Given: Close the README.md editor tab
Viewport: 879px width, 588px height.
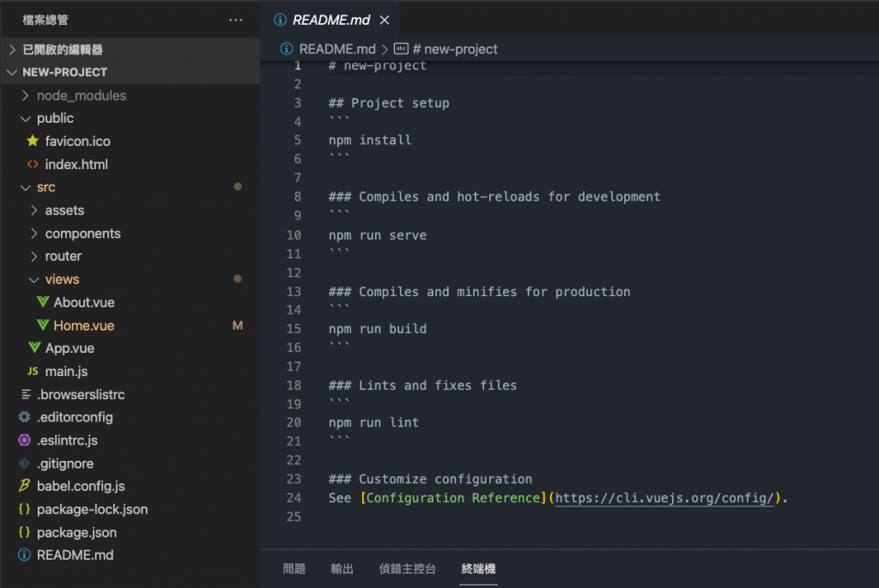Looking at the screenshot, I should (385, 20).
